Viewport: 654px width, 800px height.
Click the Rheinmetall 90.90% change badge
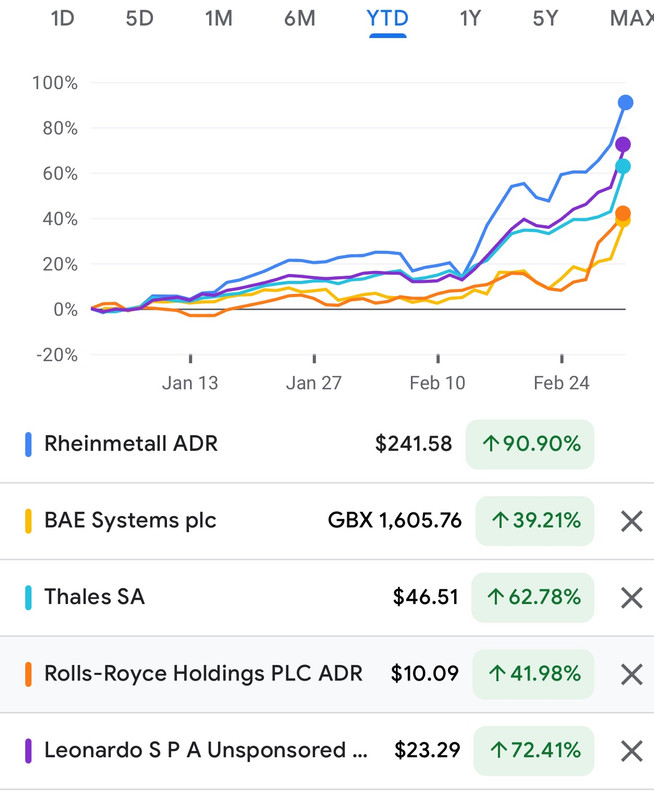coord(530,444)
